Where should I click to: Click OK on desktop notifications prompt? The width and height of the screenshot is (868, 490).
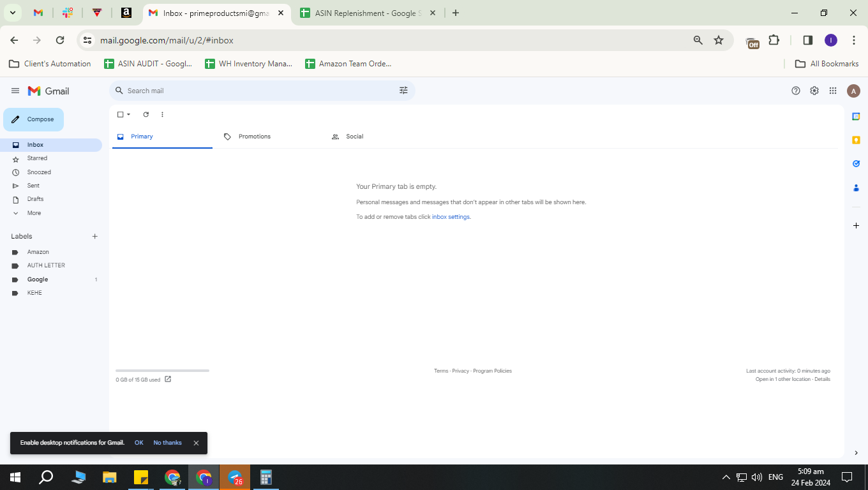(138, 443)
